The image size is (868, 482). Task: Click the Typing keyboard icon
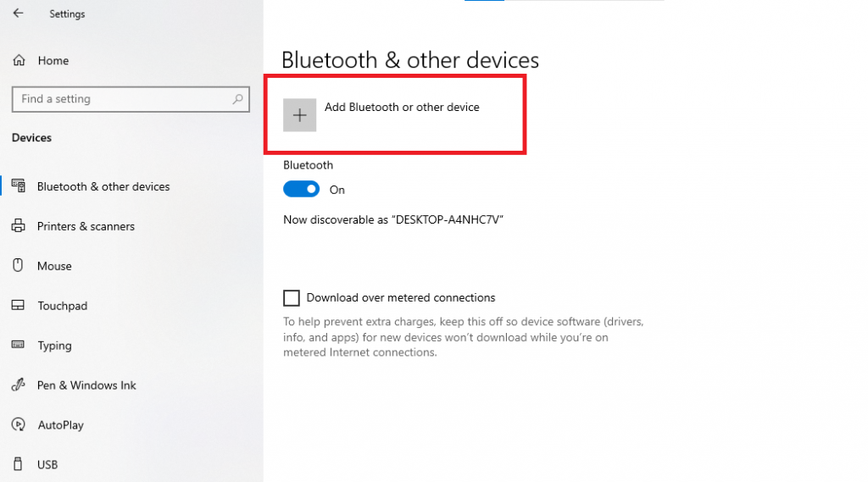pos(19,345)
